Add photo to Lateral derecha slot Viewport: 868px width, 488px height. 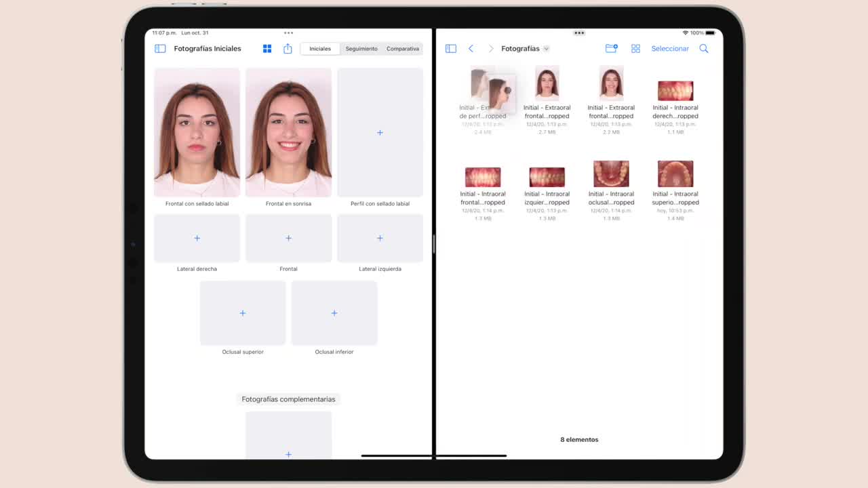tap(197, 238)
